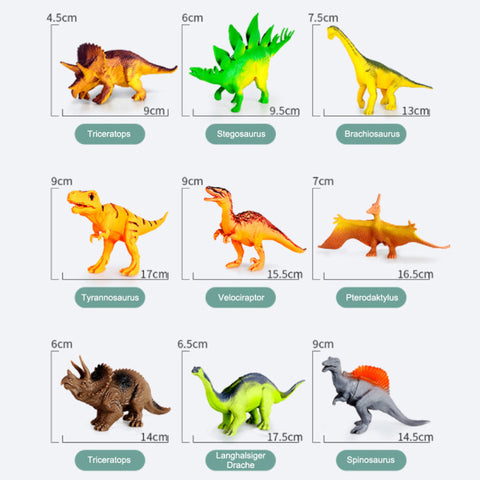Select the yellow Brachiosaurus figure
This screenshot has width=480, height=480.
(379, 70)
